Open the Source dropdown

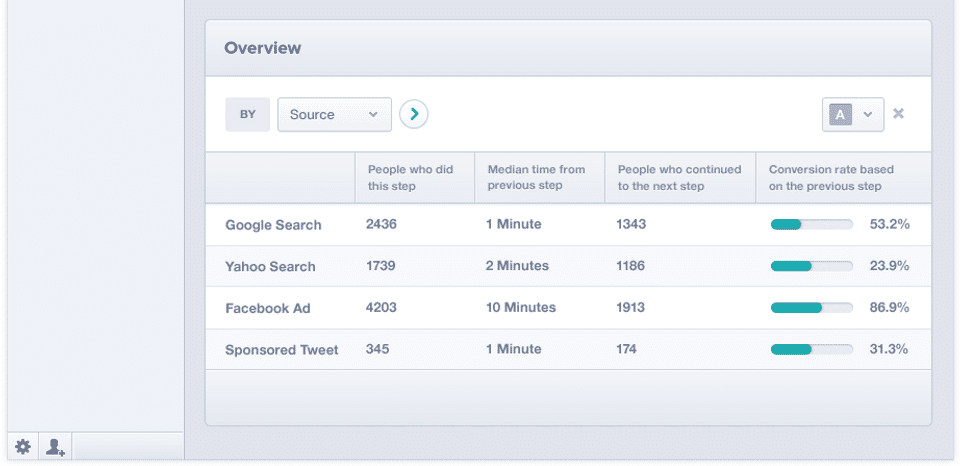(334, 115)
